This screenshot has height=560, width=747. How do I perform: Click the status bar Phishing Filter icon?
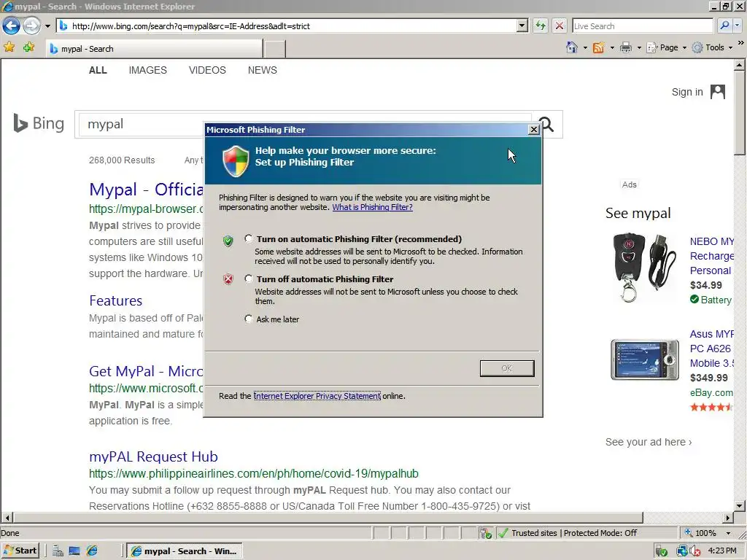pos(485,533)
